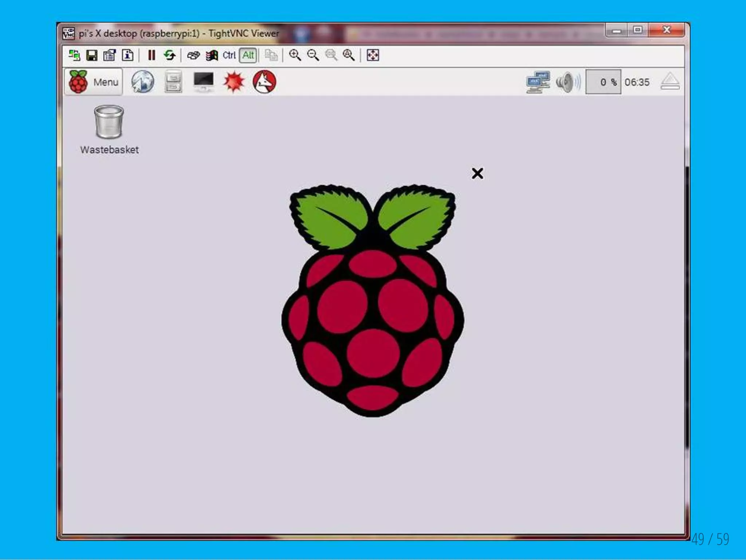Show Connection Info icon

[127, 55]
